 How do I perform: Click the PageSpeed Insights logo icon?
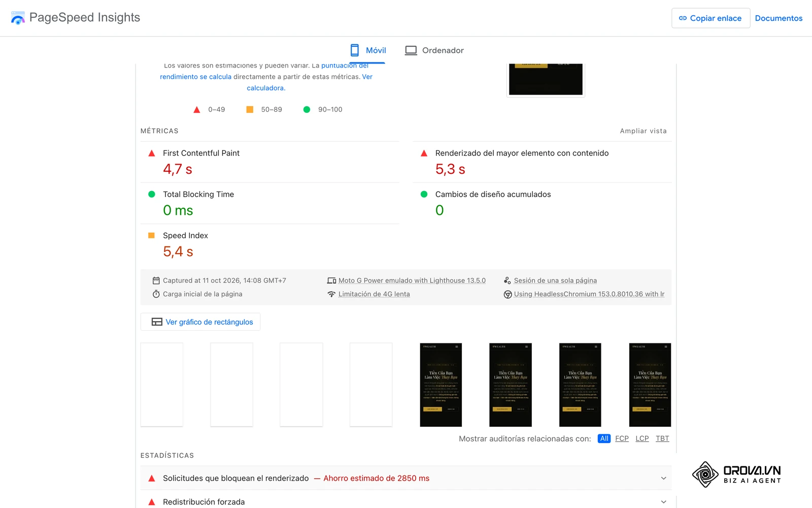(18, 18)
